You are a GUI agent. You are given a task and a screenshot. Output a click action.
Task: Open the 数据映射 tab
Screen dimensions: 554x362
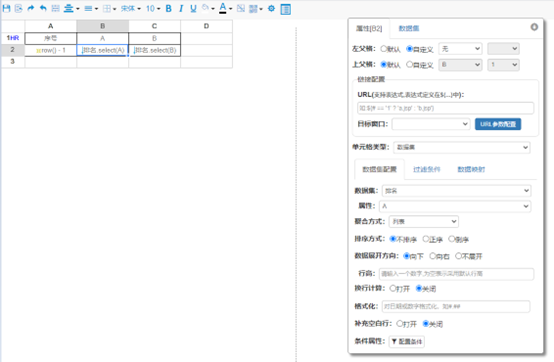click(x=471, y=170)
